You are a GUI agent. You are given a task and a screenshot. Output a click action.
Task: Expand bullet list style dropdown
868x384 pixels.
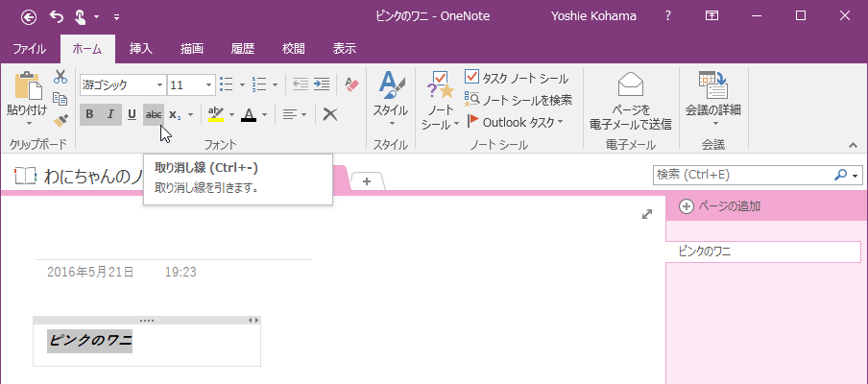(242, 84)
